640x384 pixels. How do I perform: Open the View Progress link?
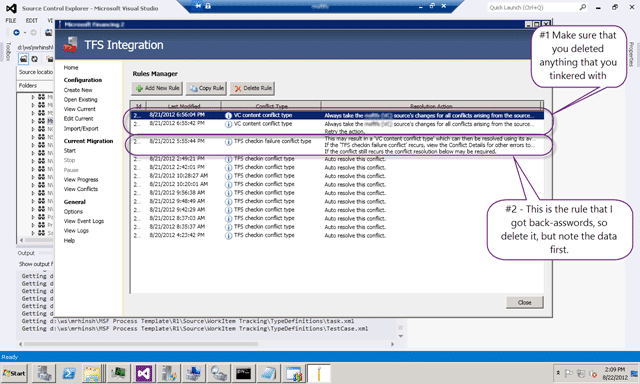coord(81,180)
